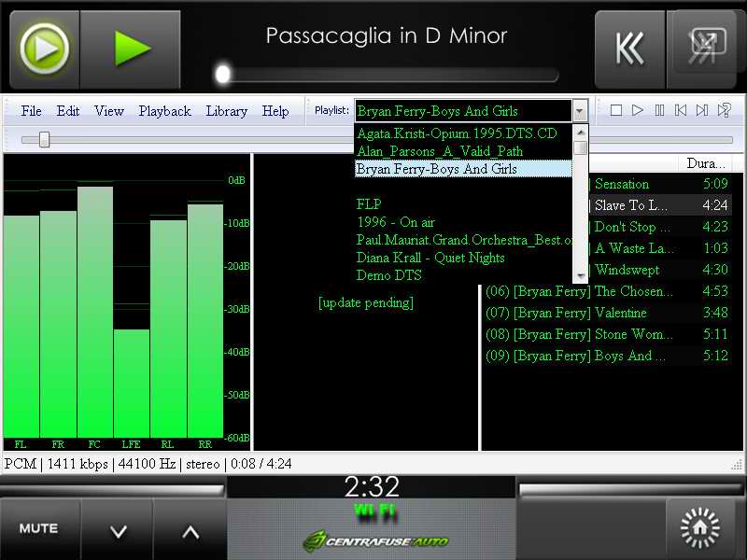Select track (07) Bryan Ferry Valentine
The image size is (747, 560).
579,313
